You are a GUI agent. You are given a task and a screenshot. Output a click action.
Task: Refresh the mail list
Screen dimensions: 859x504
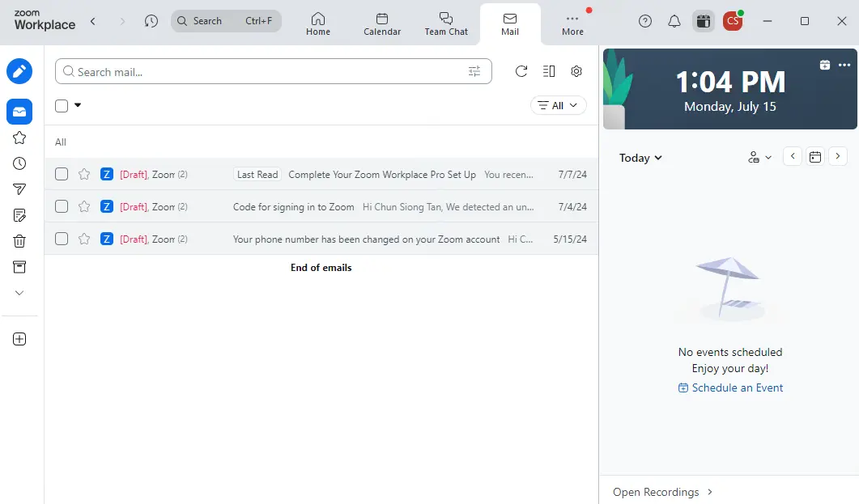pyautogui.click(x=521, y=71)
